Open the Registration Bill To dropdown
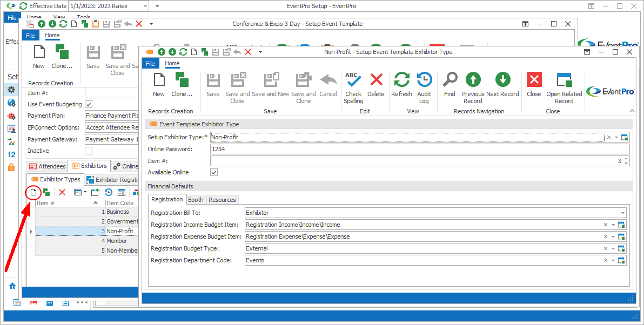644x325 pixels. (x=622, y=213)
